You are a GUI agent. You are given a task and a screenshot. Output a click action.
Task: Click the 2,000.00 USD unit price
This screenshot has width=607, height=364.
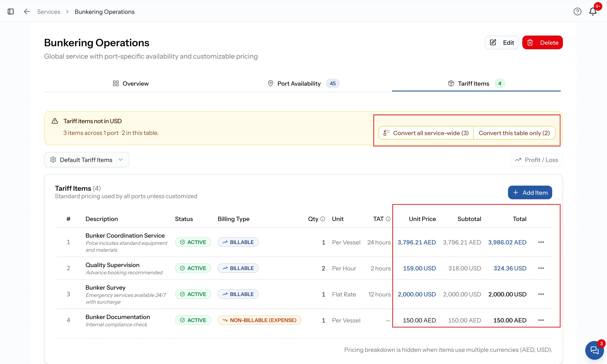(417, 294)
